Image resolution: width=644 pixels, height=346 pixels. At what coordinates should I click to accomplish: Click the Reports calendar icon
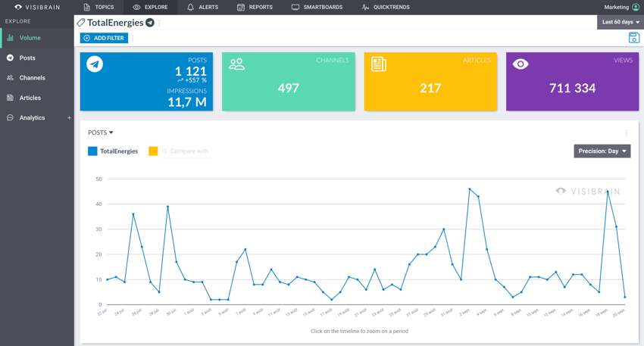[x=241, y=8]
